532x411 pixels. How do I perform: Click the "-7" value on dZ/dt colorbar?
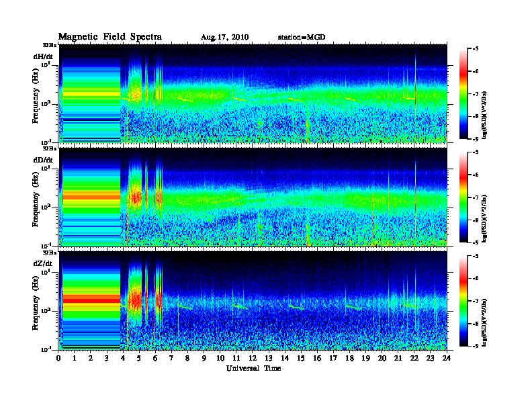click(476, 301)
